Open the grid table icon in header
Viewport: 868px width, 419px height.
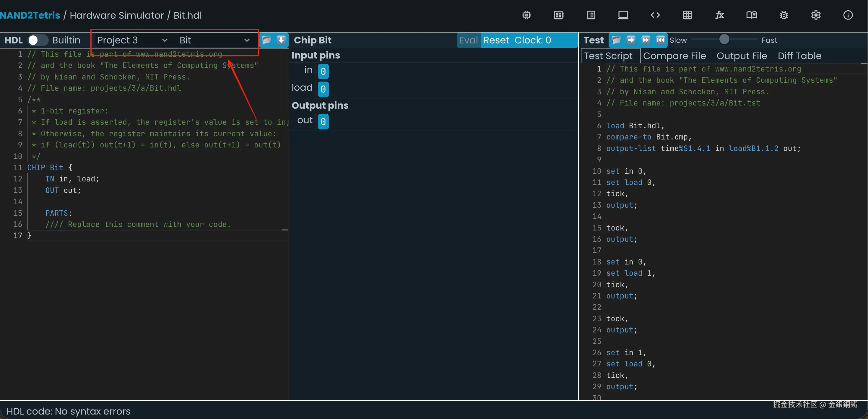(687, 15)
